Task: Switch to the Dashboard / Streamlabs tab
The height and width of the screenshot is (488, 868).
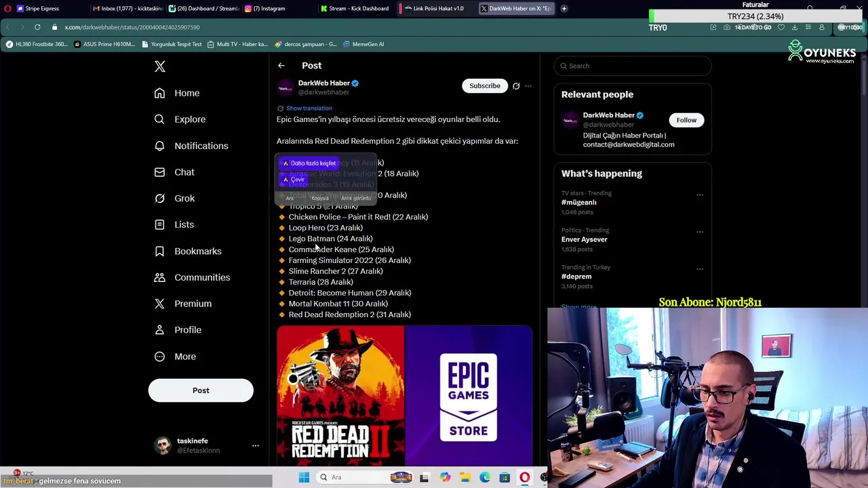Action: coord(203,8)
